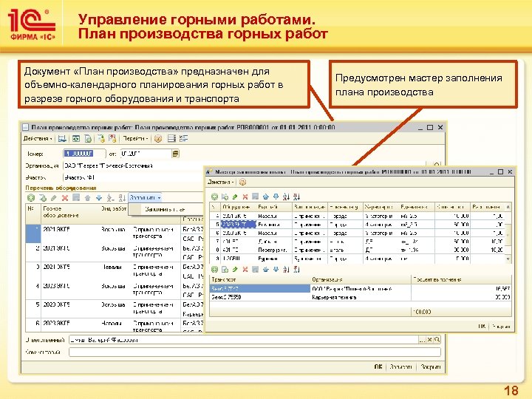The height and width of the screenshot is (399, 532).
Task: Delete row with red X in Перечень оборудования toolbar
Action: [x=65, y=197]
